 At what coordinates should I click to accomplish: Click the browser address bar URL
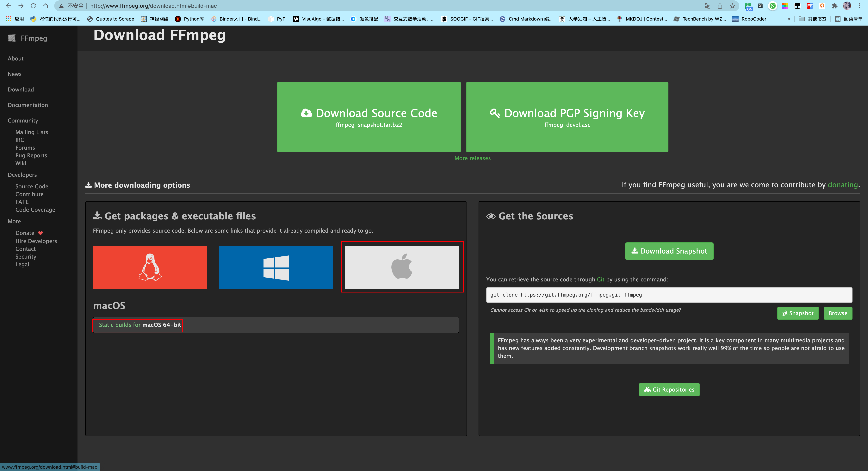coord(153,6)
